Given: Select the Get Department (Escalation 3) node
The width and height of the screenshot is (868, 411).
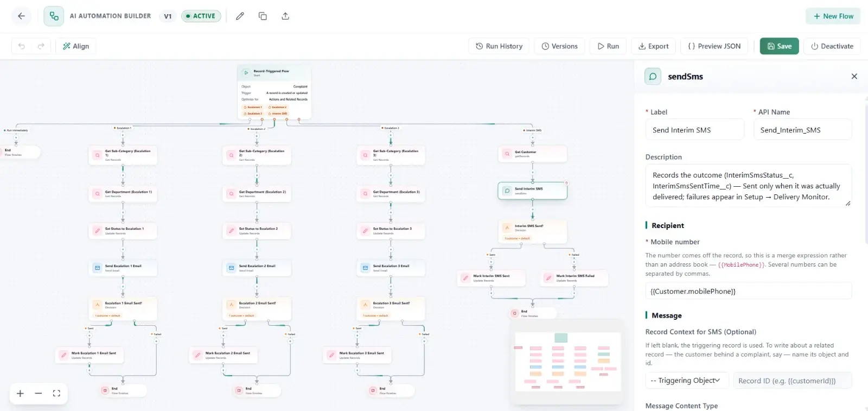Looking at the screenshot, I should pyautogui.click(x=391, y=194).
